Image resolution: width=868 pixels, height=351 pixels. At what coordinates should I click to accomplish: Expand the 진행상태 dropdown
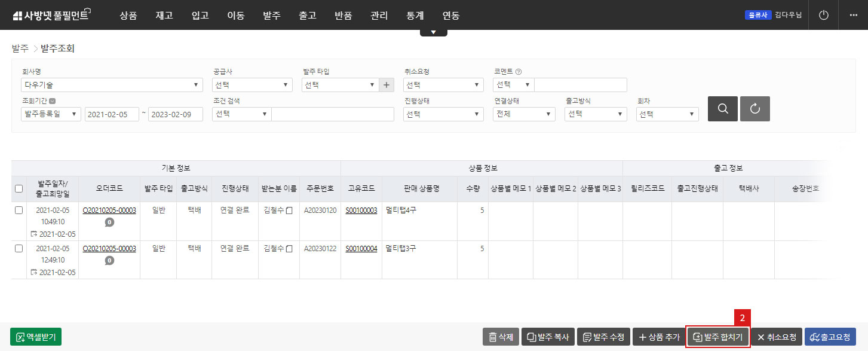click(x=443, y=114)
